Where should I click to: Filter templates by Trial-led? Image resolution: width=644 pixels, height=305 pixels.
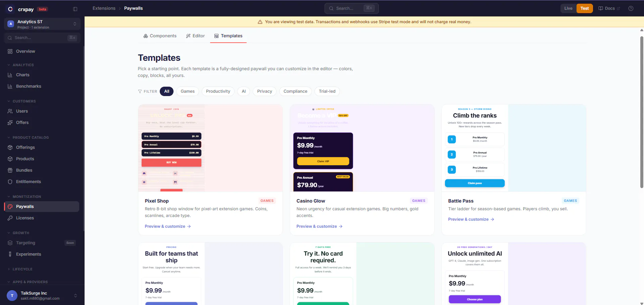pos(327,91)
